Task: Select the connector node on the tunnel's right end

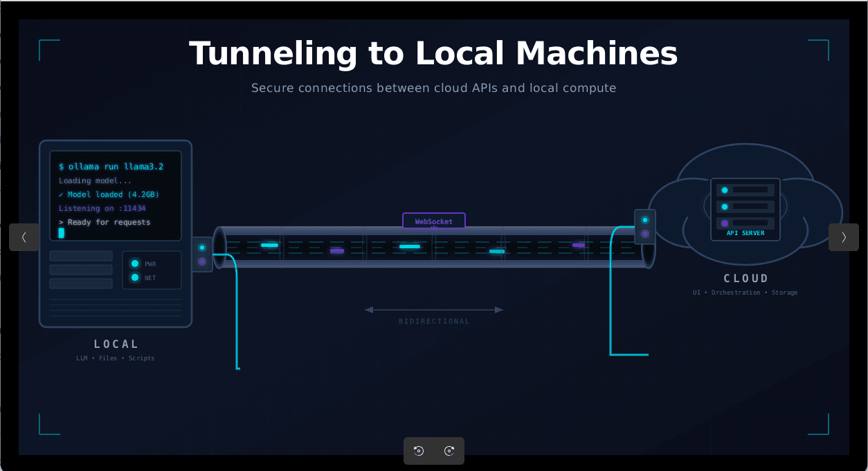Action: 644,226
